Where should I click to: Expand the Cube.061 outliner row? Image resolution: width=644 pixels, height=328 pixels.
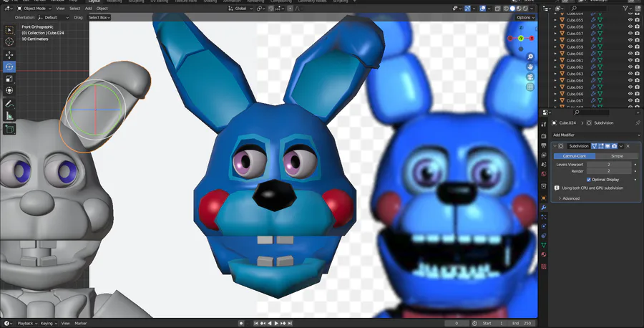pyautogui.click(x=555, y=60)
